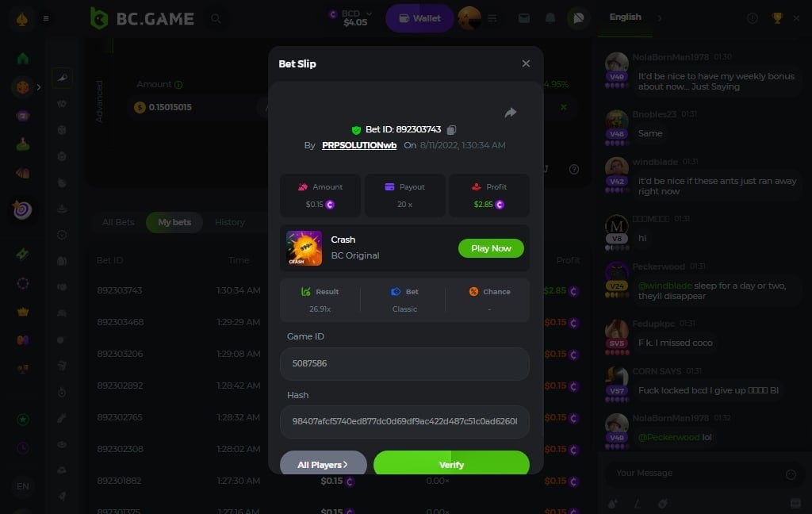812x514 pixels.
Task: Click the green Verify button
Action: [451, 462]
